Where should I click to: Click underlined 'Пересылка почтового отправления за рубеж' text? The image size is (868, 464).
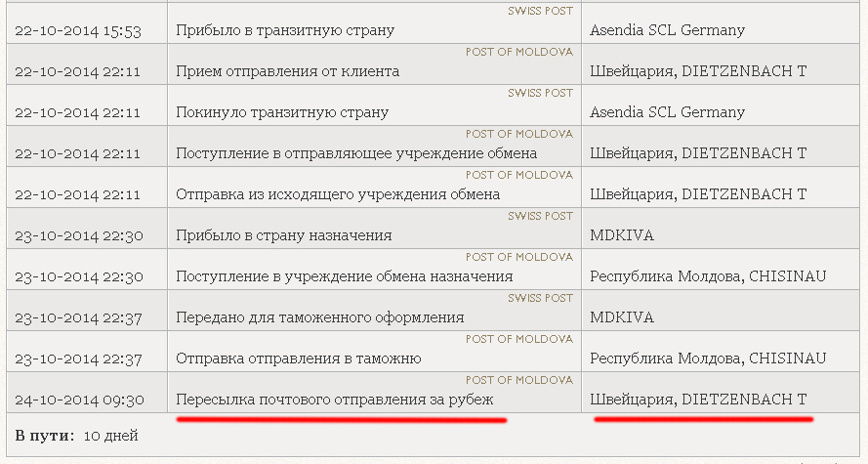[335, 400]
